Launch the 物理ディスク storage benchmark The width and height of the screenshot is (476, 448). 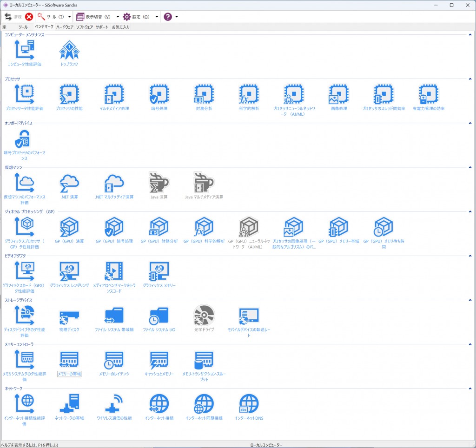69,316
